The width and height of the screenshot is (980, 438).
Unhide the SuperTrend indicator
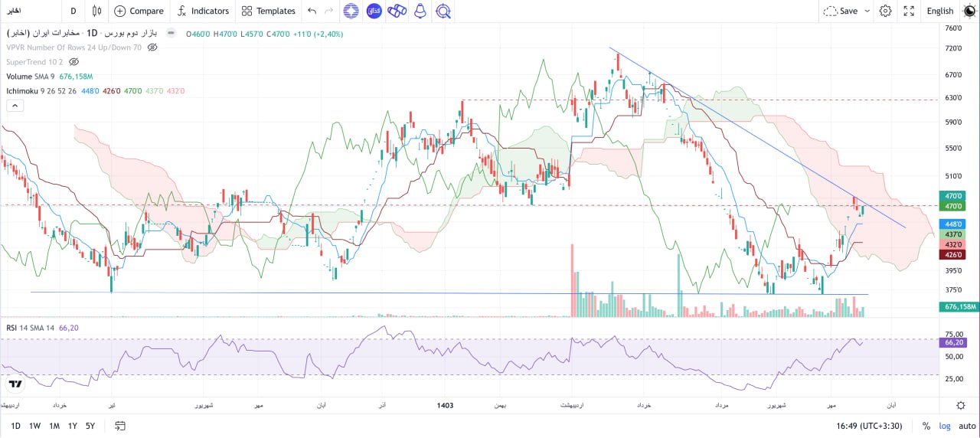[x=74, y=61]
